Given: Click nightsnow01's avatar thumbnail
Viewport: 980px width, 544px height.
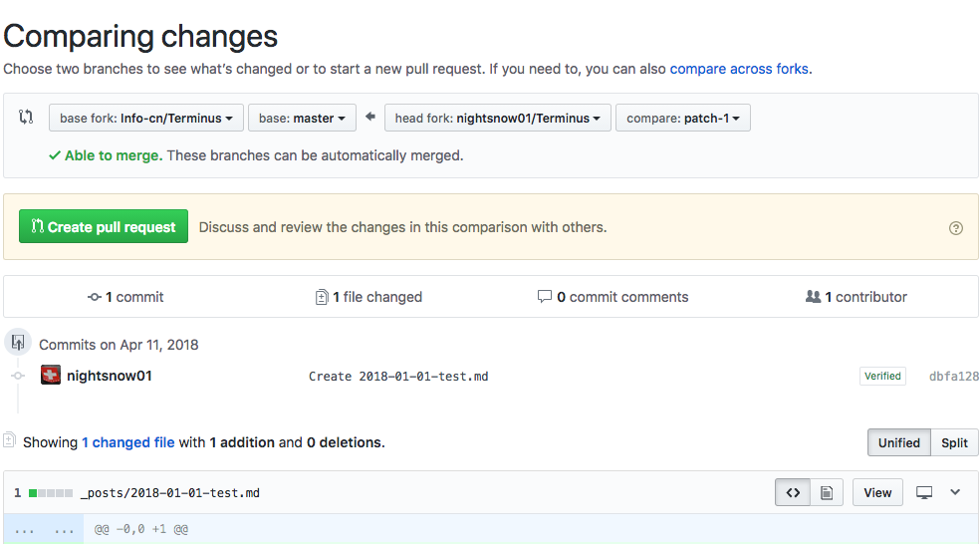Looking at the screenshot, I should click(x=51, y=376).
